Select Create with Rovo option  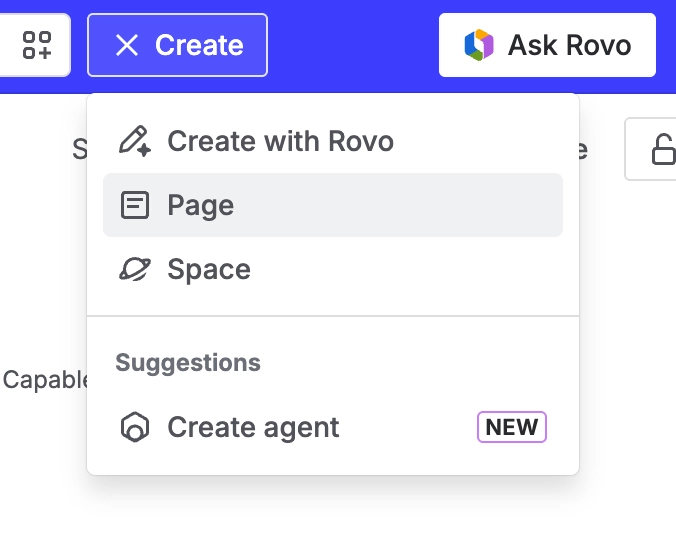[333, 141]
